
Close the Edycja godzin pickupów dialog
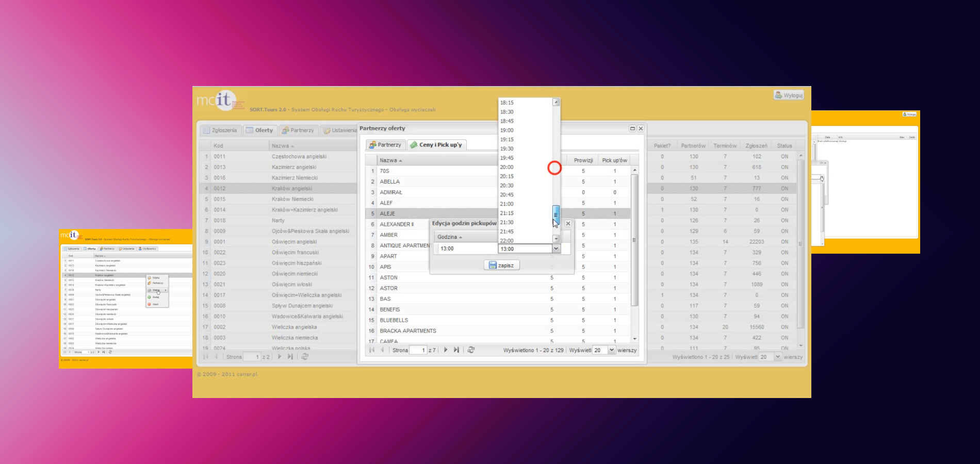(568, 224)
